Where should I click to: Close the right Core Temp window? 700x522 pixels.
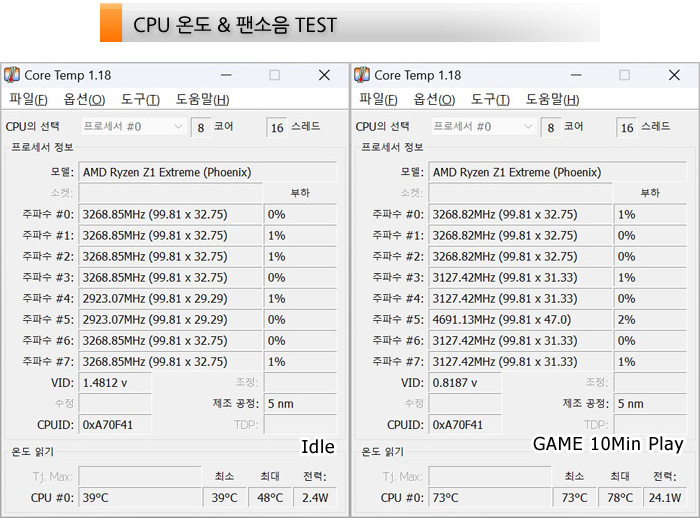(x=674, y=75)
